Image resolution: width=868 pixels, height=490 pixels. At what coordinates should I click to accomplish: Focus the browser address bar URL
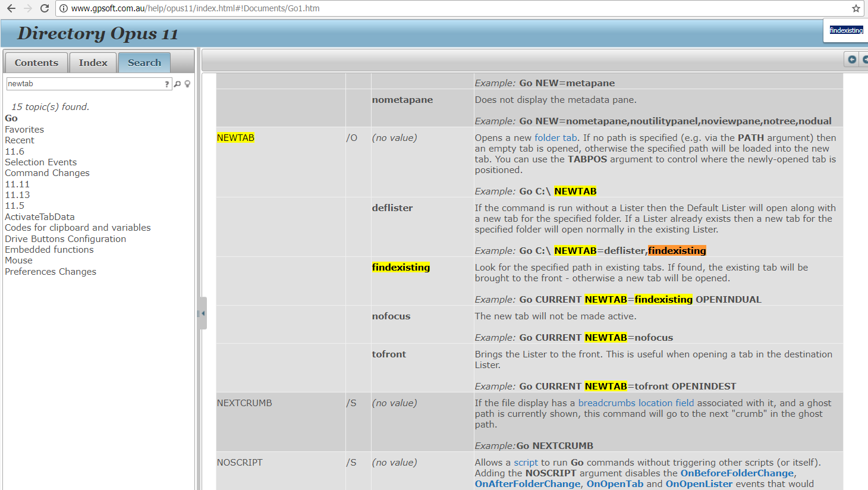point(195,8)
